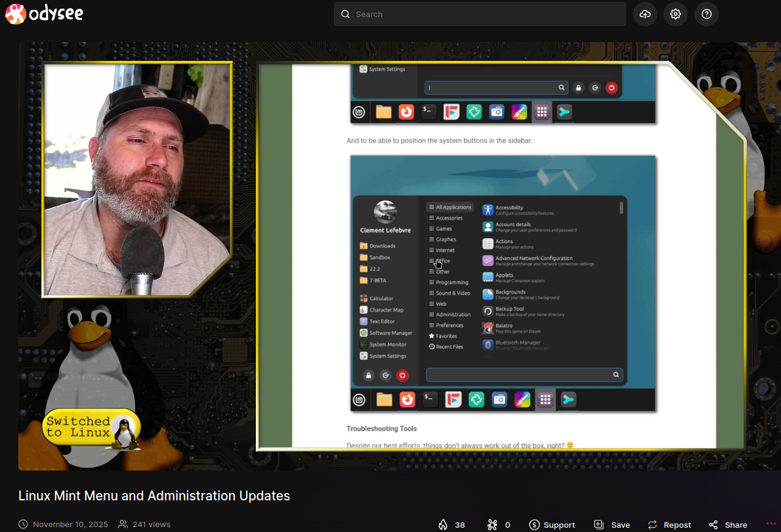Image resolution: width=781 pixels, height=532 pixels.
Task: Click the title Linux Mint Menu and Administration Updates
Action: (x=154, y=495)
